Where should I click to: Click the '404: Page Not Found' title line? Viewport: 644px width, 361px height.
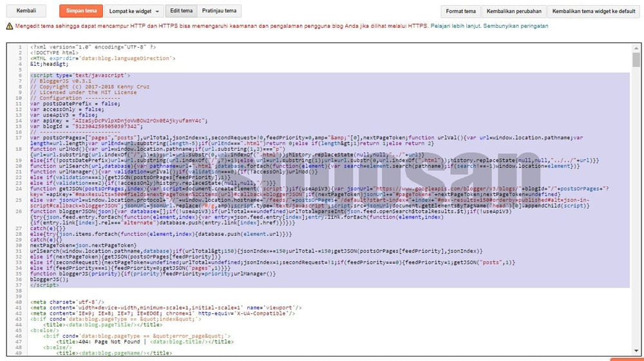145,342
